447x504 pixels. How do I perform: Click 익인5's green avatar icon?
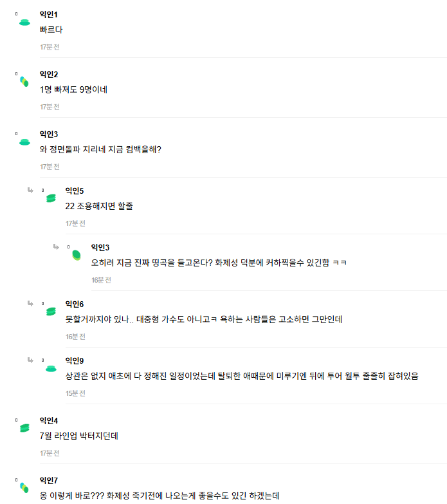click(51, 198)
